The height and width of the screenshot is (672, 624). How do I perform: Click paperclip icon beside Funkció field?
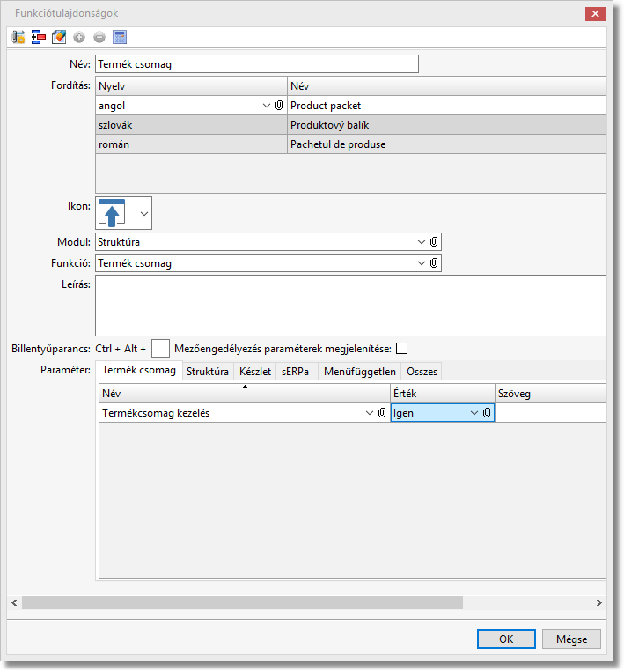tap(434, 262)
